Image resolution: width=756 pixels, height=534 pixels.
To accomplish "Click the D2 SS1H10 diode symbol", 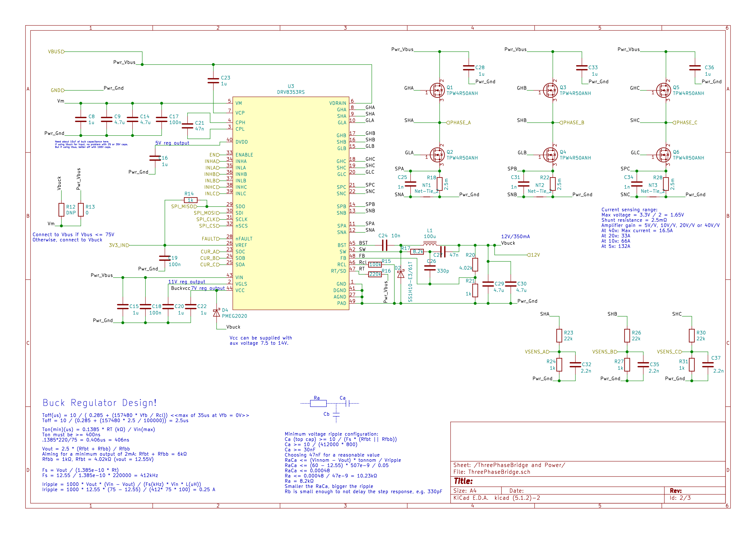I will [x=401, y=274].
